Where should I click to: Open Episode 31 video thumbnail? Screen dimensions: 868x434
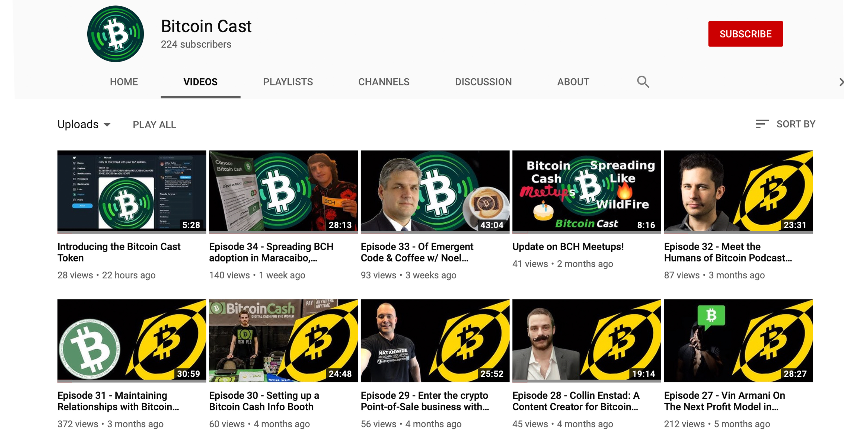(132, 341)
